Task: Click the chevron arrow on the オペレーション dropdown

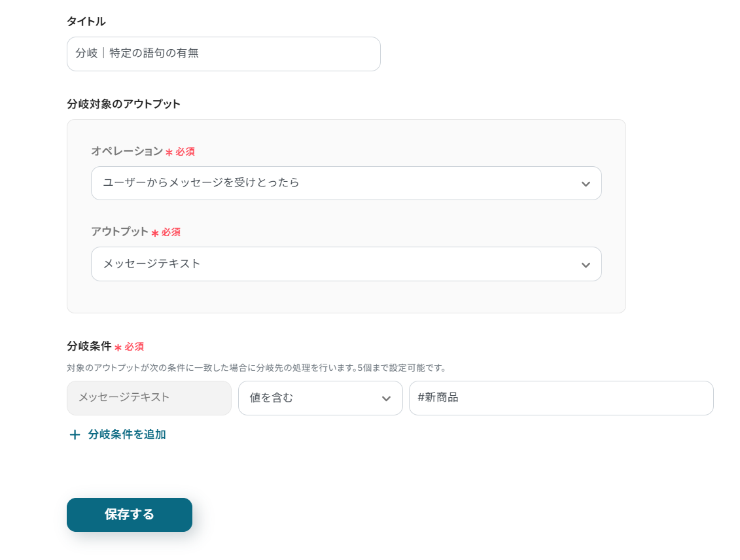Action: pos(586,184)
